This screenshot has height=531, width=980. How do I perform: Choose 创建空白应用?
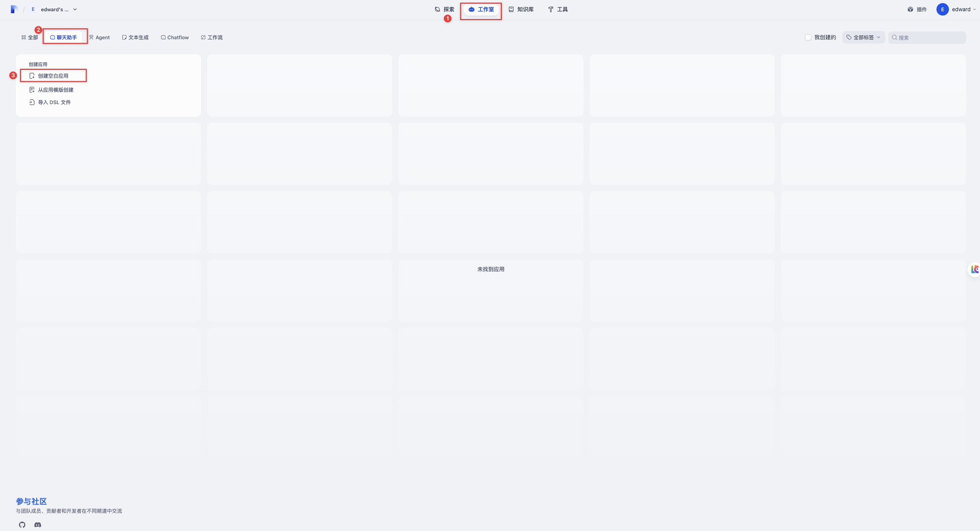[53, 76]
